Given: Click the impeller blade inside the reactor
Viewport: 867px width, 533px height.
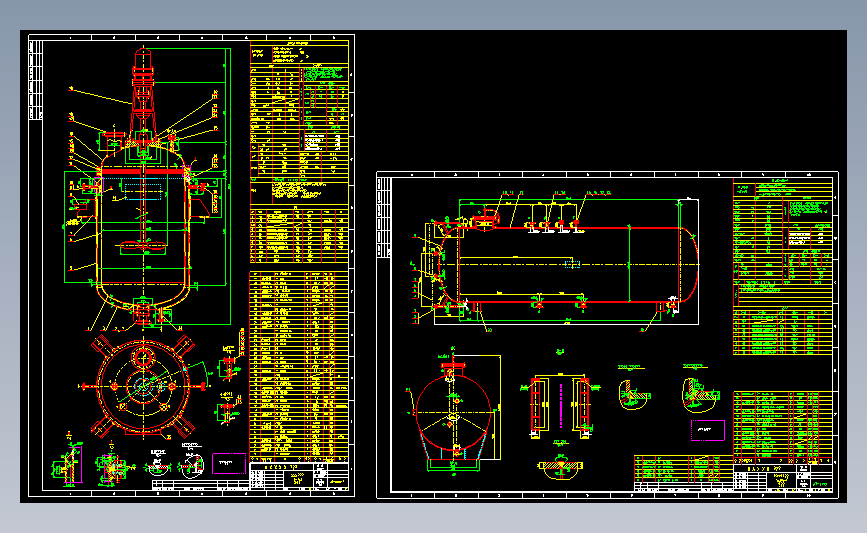Looking at the screenshot, I should (x=143, y=245).
